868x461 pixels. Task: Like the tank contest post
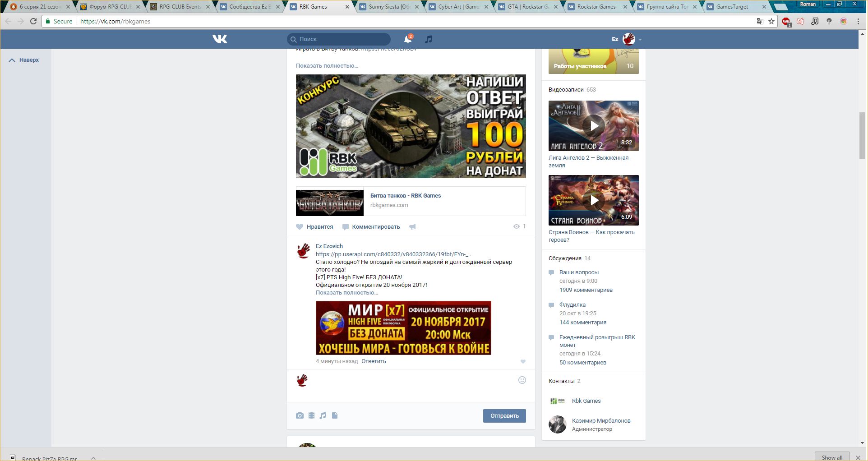tap(315, 227)
